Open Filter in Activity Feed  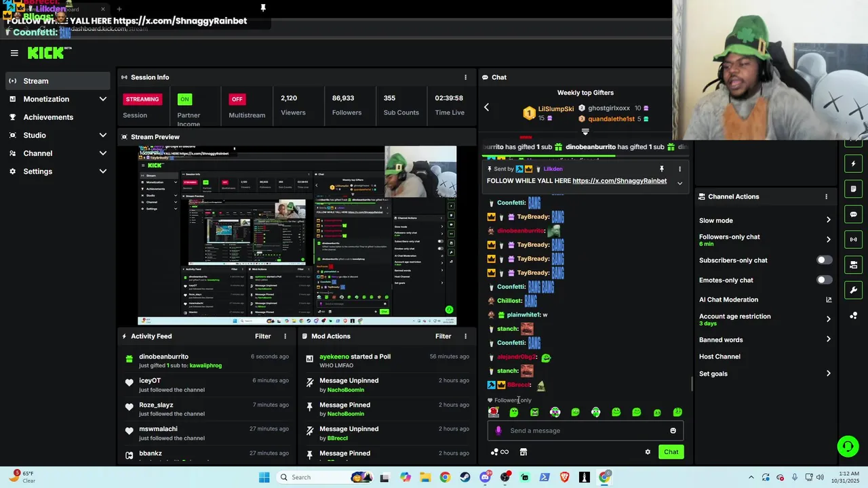(x=263, y=336)
